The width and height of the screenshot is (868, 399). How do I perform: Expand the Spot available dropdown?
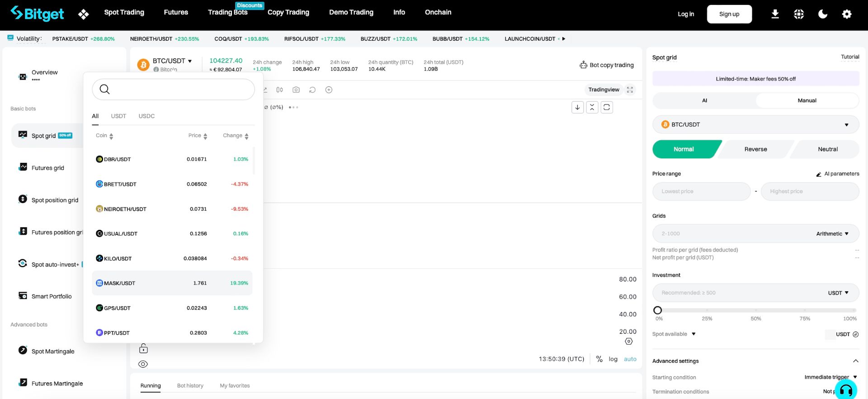tap(674, 334)
